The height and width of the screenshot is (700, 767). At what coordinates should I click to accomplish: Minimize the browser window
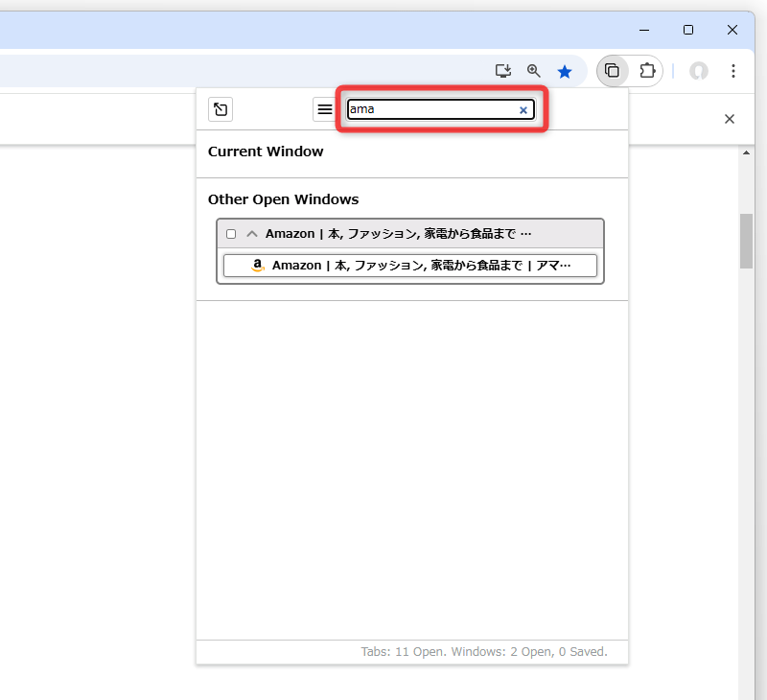pyautogui.click(x=644, y=30)
